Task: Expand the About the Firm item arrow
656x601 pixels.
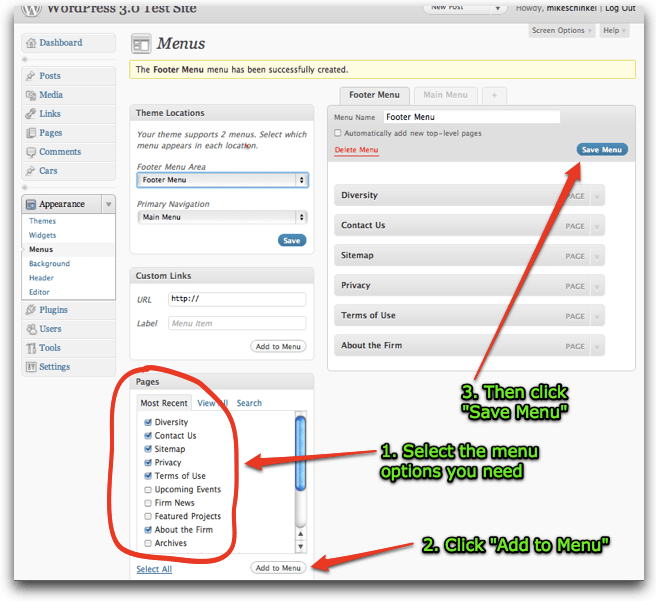Action: (597, 346)
